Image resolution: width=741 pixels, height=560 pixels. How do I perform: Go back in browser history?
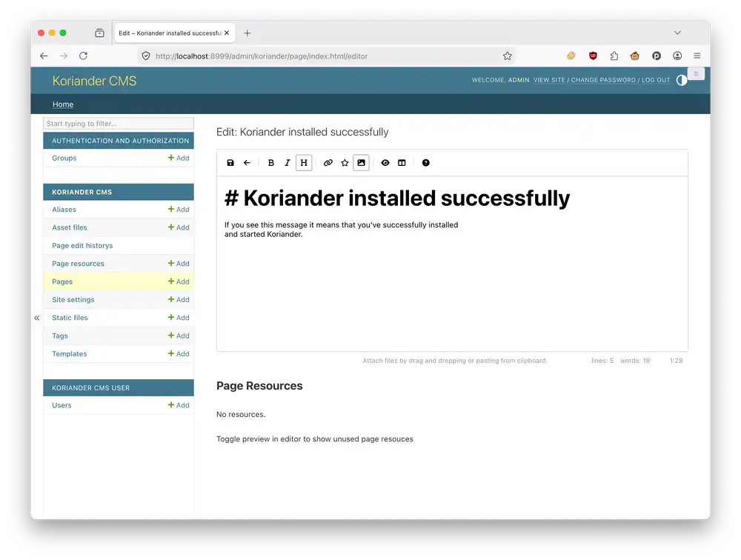click(44, 56)
